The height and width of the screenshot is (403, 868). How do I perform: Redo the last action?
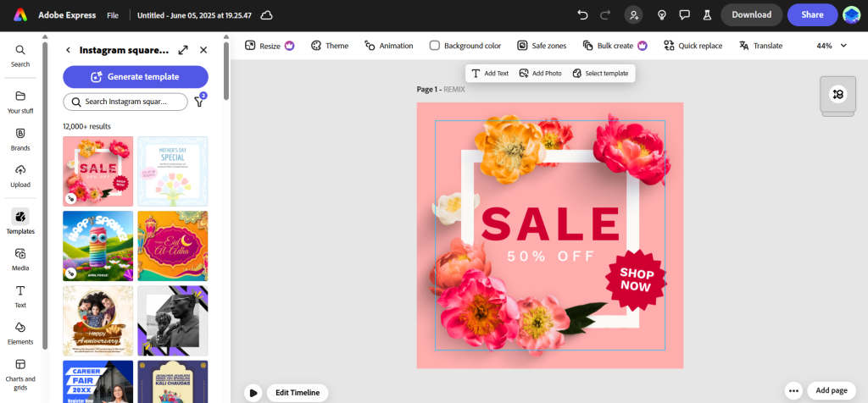click(x=605, y=15)
